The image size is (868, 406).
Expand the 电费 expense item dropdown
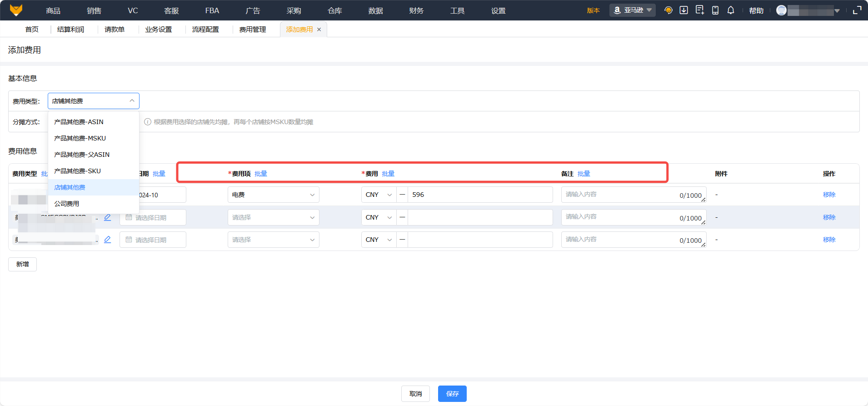click(273, 195)
